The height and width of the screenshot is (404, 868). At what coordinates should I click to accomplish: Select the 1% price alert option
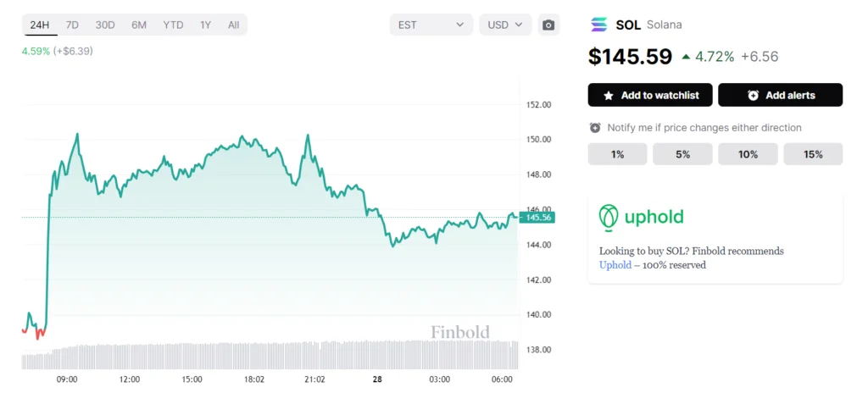[x=617, y=154]
